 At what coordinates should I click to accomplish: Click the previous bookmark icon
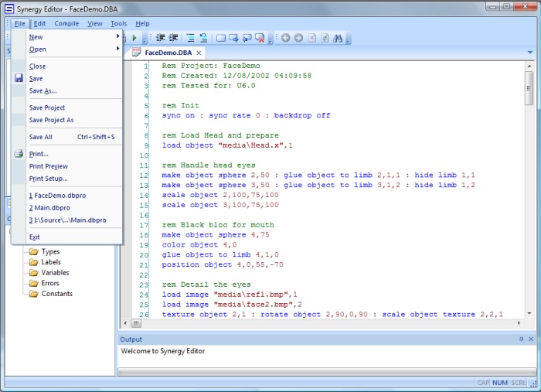point(247,38)
